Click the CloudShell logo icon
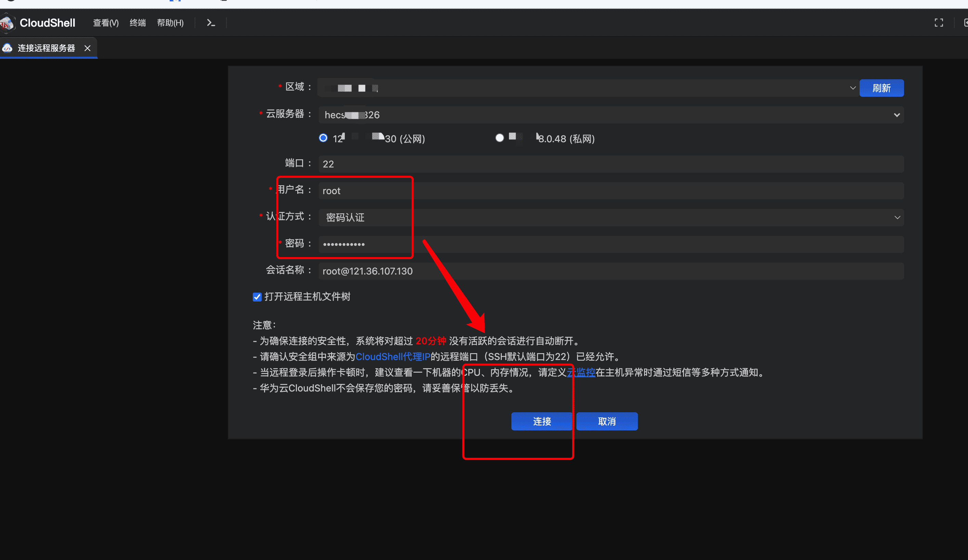The image size is (968, 560). pyautogui.click(x=7, y=23)
